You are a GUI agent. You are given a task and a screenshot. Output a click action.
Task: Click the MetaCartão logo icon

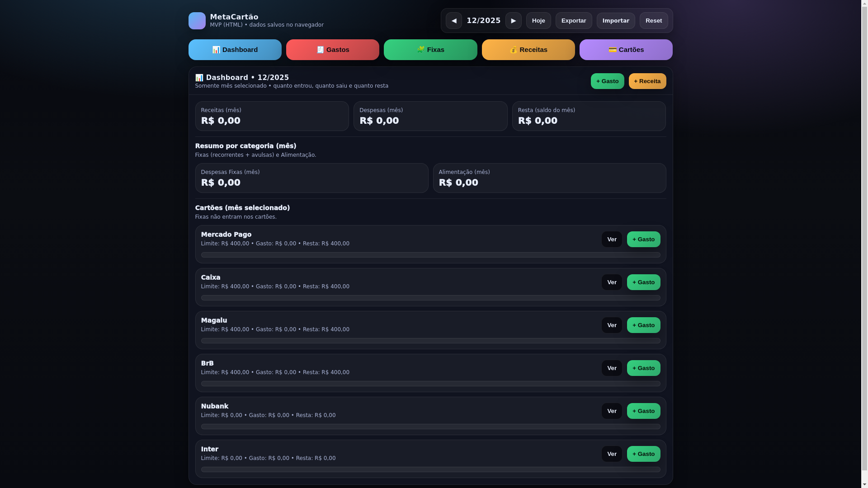[x=197, y=21]
